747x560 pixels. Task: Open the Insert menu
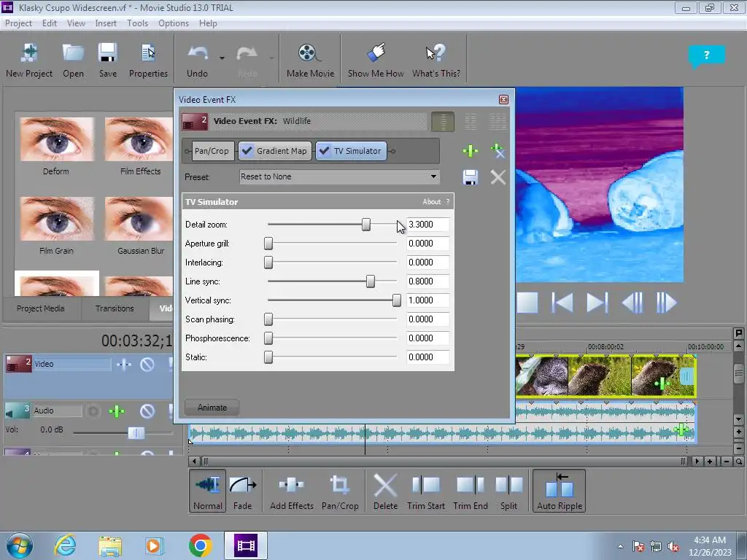(106, 23)
